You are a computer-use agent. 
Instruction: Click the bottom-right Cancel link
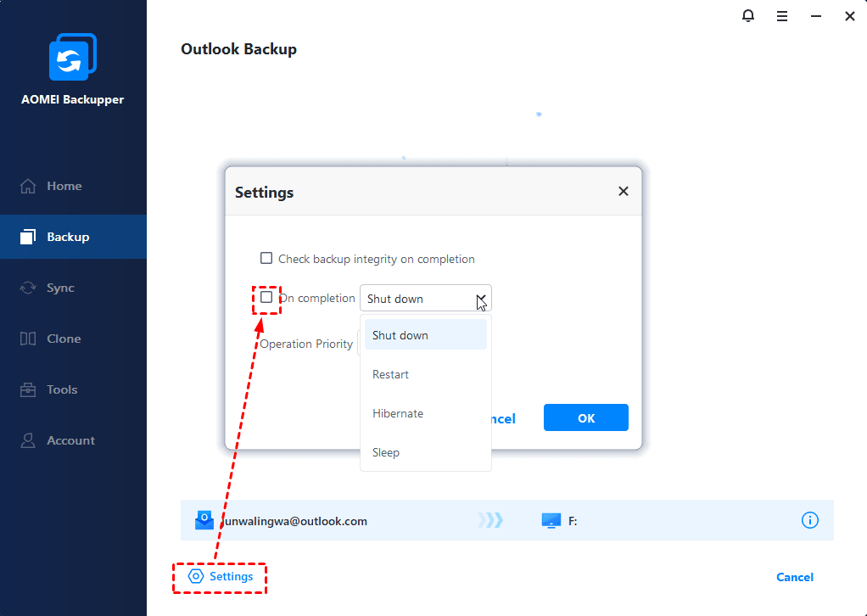pyautogui.click(x=795, y=577)
